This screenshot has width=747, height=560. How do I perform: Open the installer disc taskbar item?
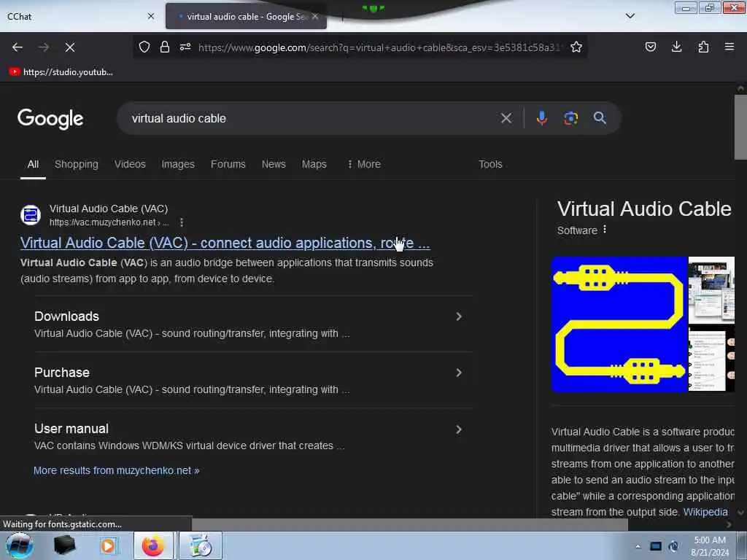tap(201, 545)
